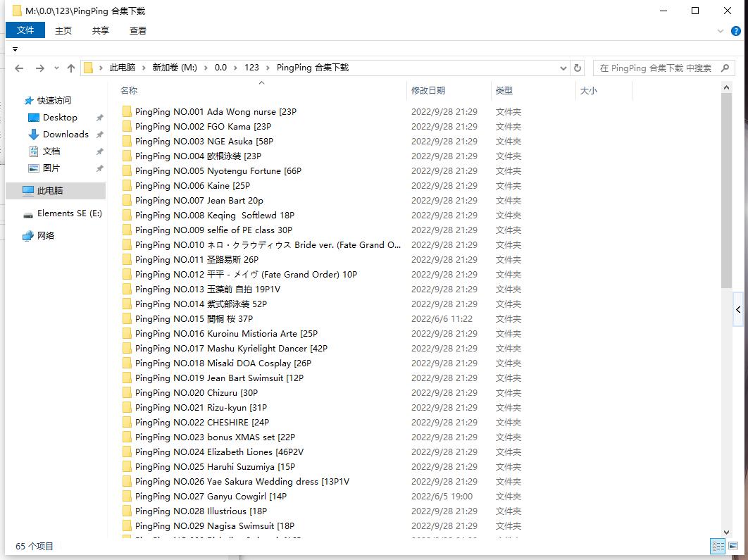Switch to large thumbnails view icon

coord(733,546)
